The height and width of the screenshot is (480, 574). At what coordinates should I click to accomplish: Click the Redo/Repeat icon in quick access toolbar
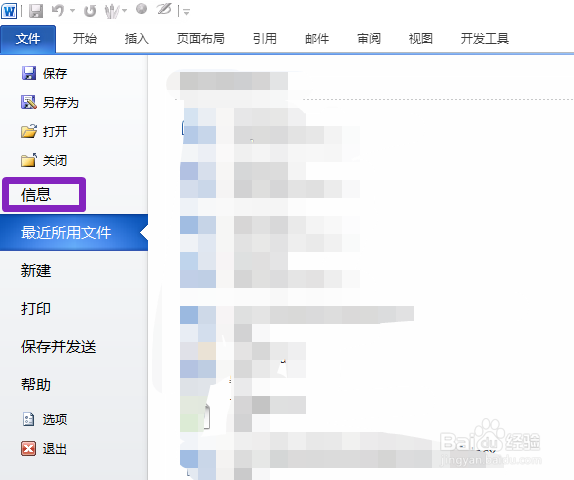coord(90,11)
